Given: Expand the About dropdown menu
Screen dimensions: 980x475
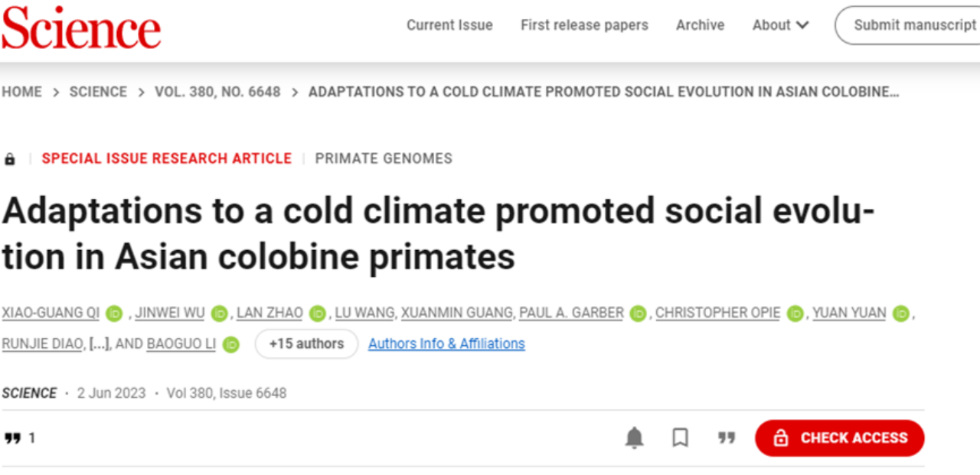Looking at the screenshot, I should [x=780, y=25].
